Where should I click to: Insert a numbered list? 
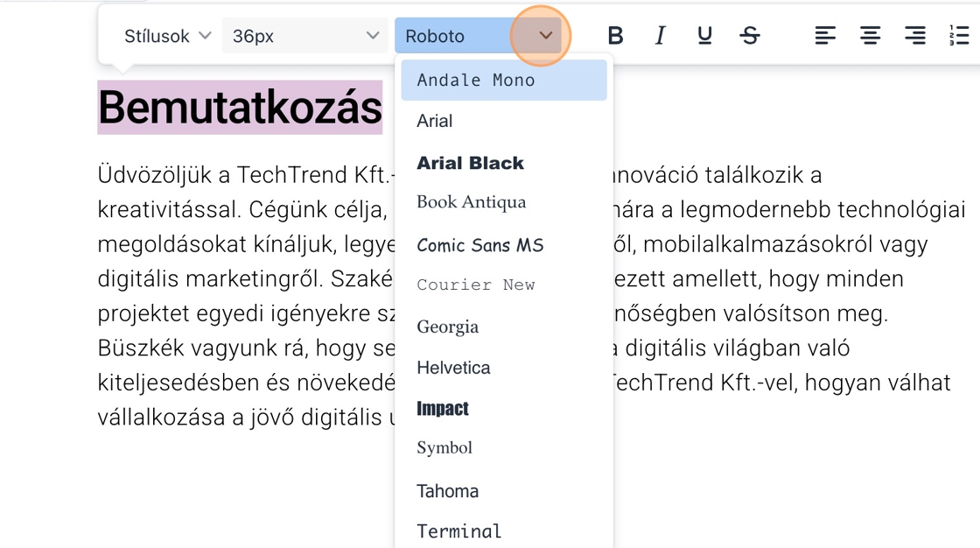(959, 36)
